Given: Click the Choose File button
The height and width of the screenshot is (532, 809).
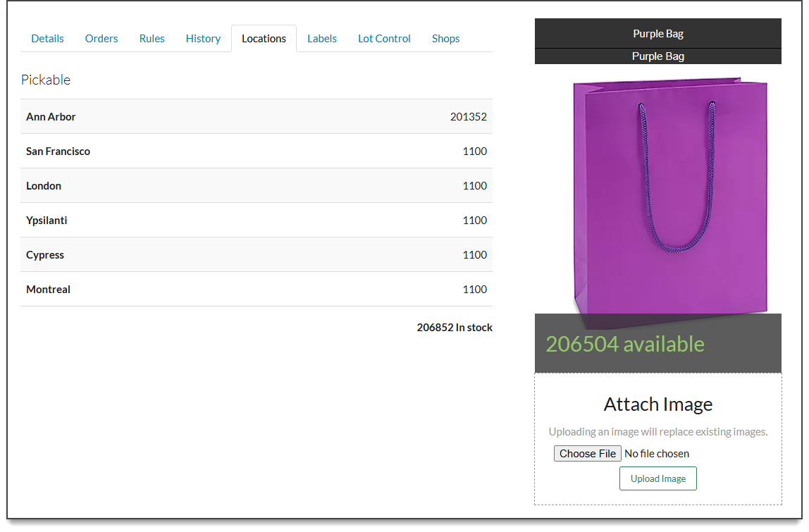Looking at the screenshot, I should click(x=587, y=454).
